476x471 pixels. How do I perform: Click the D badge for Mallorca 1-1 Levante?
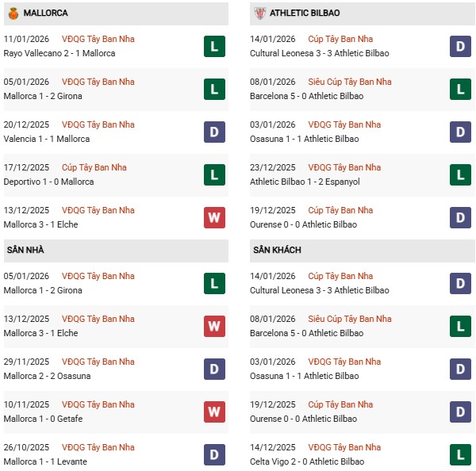[214, 455]
